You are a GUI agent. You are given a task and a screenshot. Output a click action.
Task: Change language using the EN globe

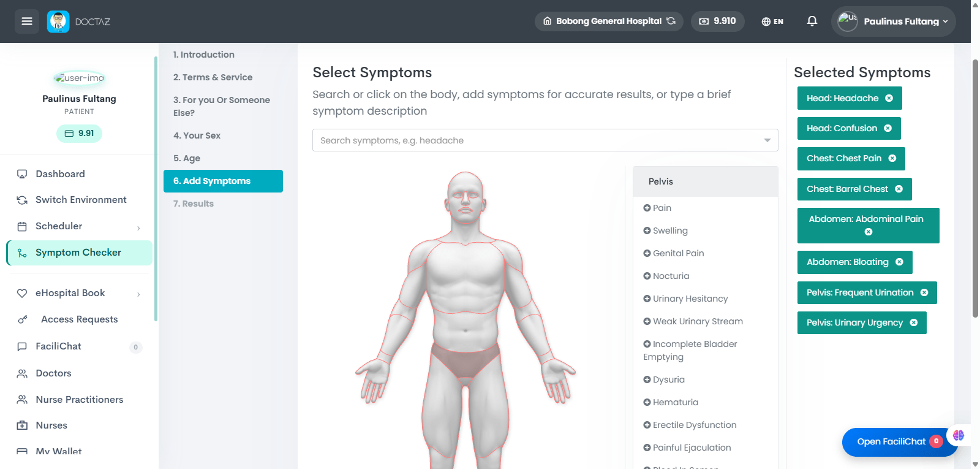tap(772, 21)
